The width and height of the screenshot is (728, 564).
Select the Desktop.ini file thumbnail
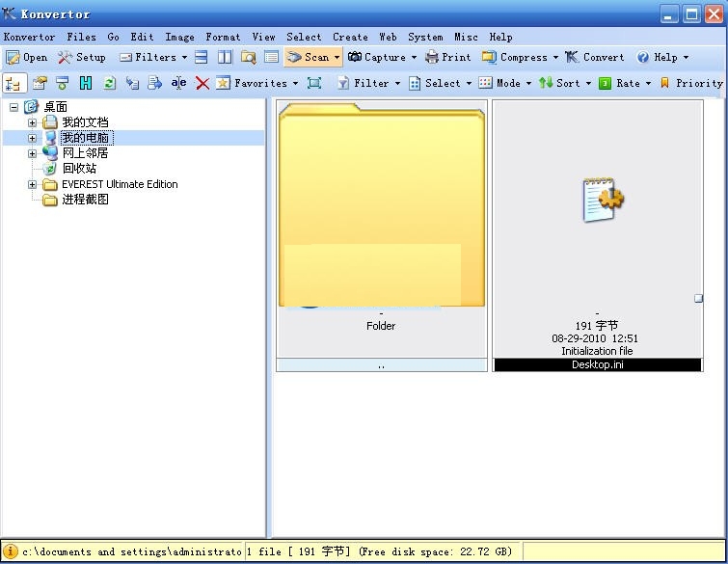598,235
